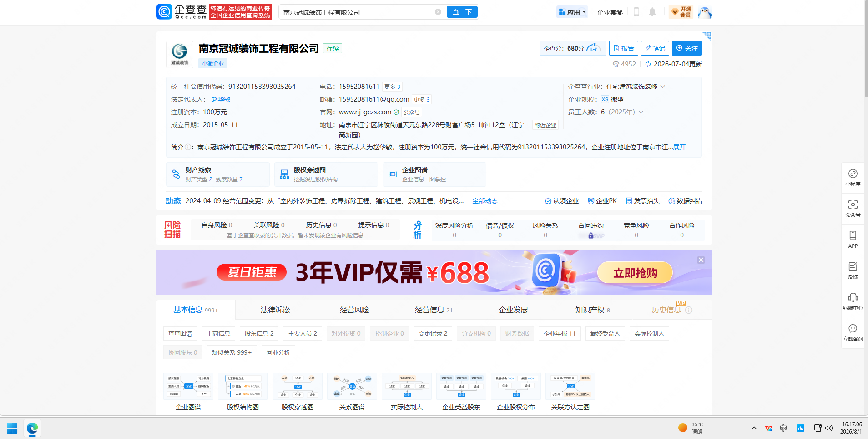This screenshot has width=868, height=439.
Task: Click 开通会员 VIP badge
Action: point(681,12)
